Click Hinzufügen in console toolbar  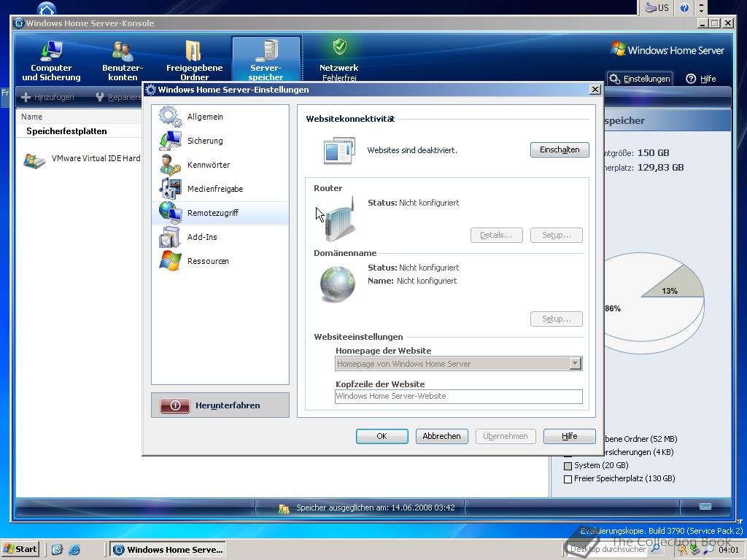[47, 97]
